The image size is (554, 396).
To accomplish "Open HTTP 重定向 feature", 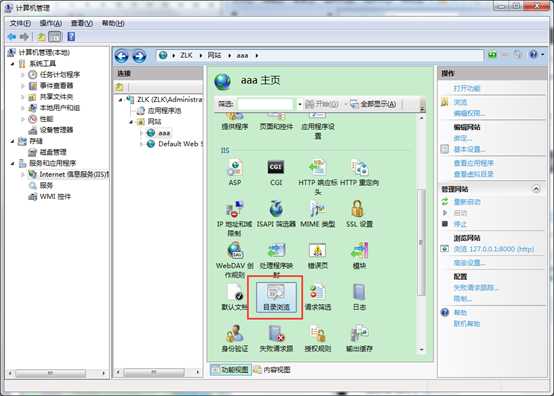I will (359, 172).
